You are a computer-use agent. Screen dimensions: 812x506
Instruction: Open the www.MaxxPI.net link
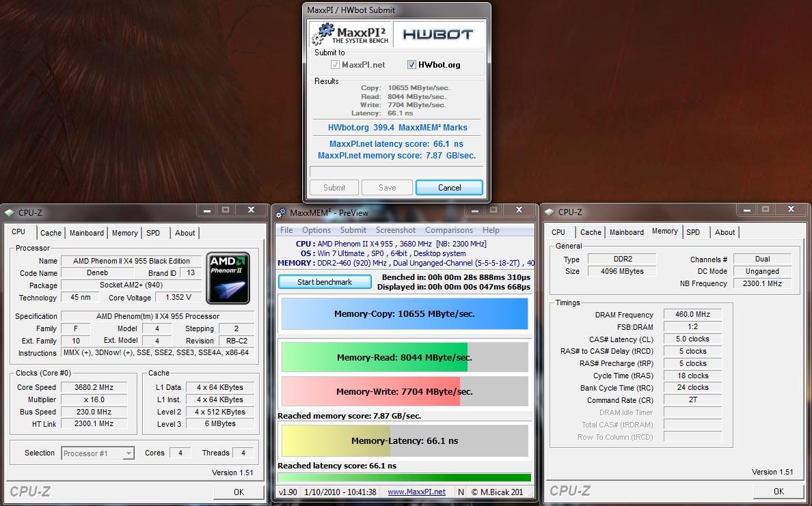[x=416, y=492]
